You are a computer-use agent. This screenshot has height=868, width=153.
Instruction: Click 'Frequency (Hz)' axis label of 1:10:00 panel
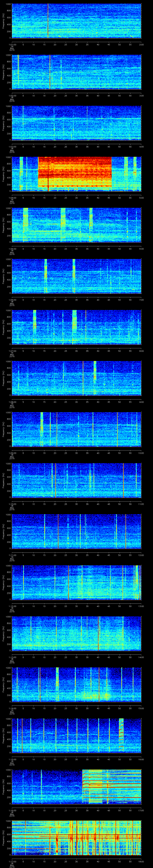coord(3,480)
